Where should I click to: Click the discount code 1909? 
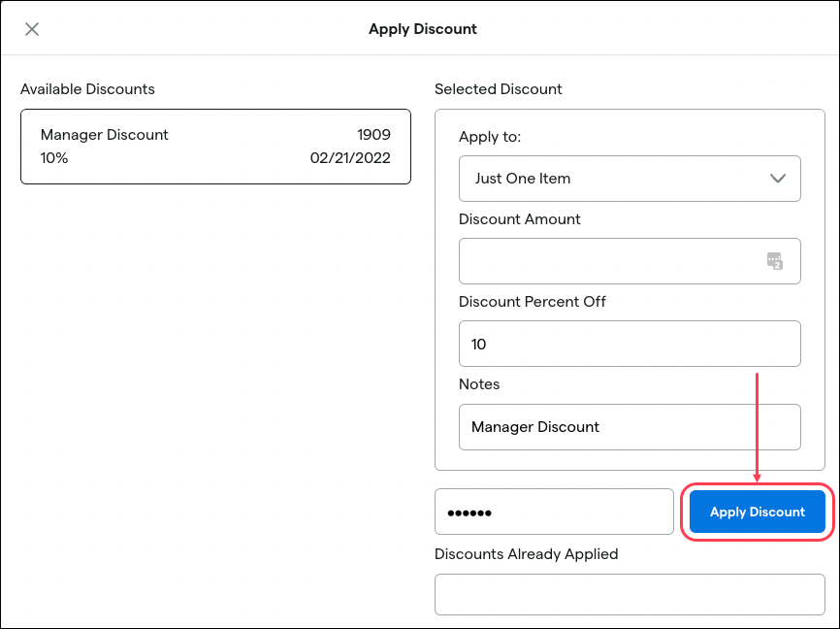[374, 135]
